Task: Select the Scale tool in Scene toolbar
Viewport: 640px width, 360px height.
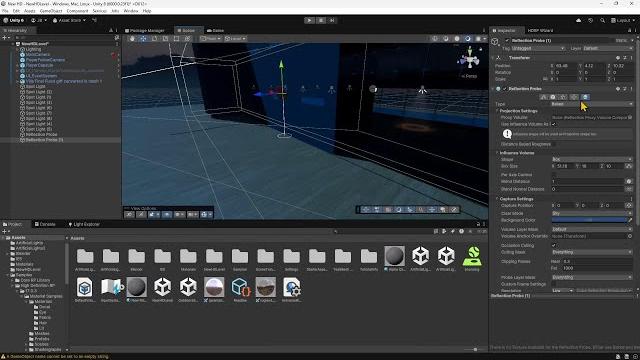Action: pos(165,39)
